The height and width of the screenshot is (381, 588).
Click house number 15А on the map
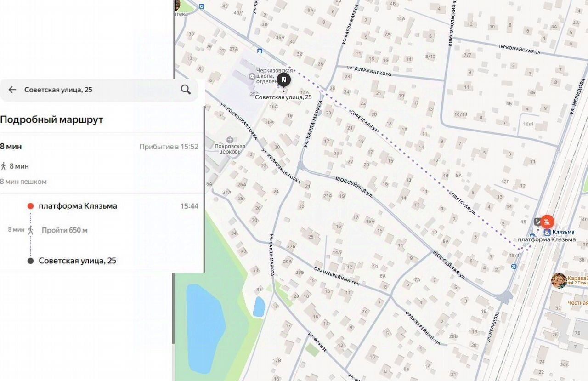click(x=370, y=221)
